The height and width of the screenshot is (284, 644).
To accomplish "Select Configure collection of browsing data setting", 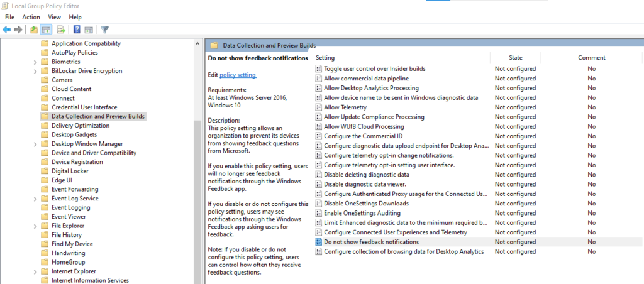I will (404, 251).
